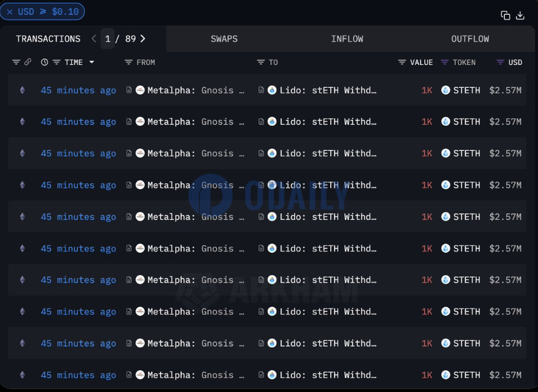The height and width of the screenshot is (392, 538).
Task: Click the STETH token icon in the first row
Action: pyautogui.click(x=446, y=90)
